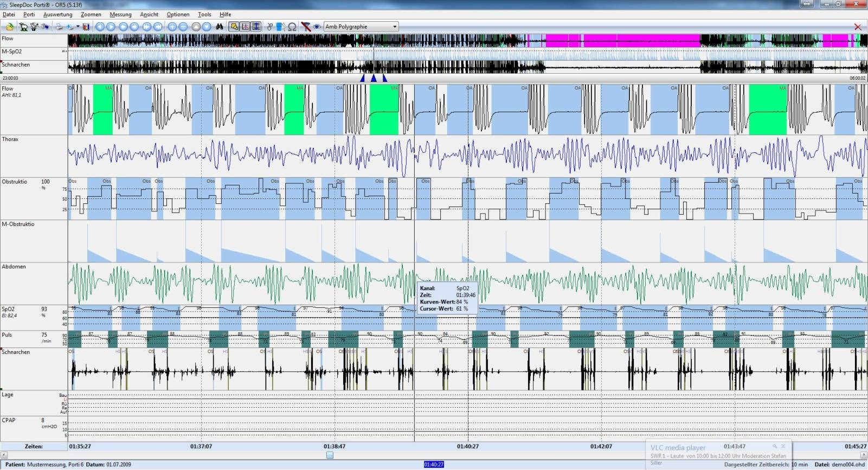The width and height of the screenshot is (868, 470).
Task: Click the blue plus zoom-in button
Action: [x=172, y=27]
